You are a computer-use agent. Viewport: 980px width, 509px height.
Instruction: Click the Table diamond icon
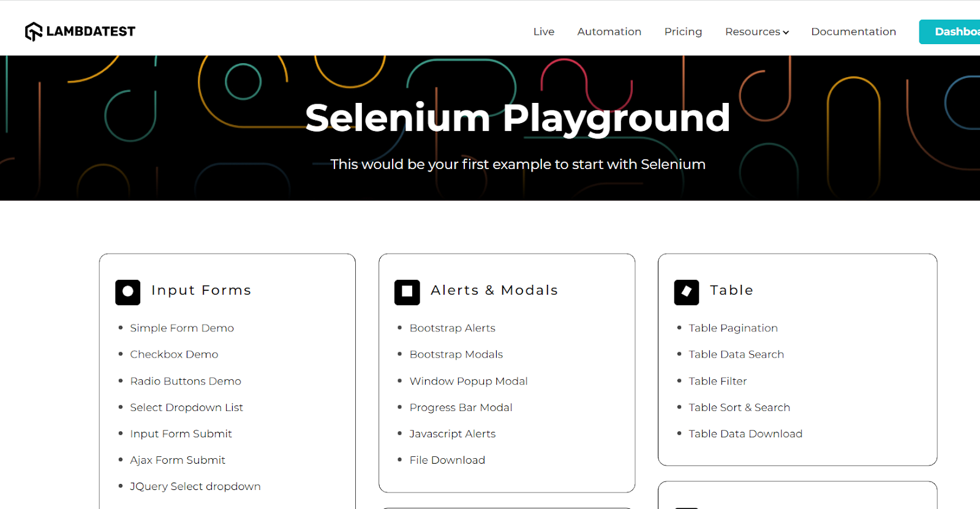pos(687,292)
